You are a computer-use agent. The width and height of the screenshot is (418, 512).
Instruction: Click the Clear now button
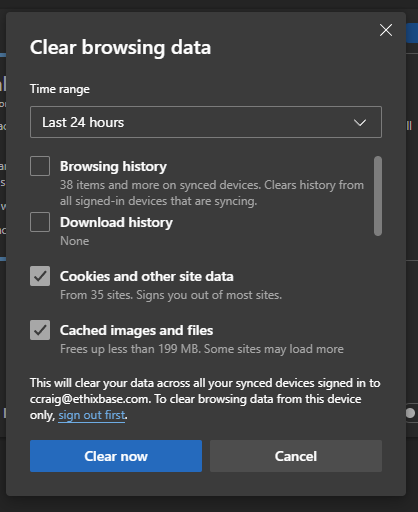click(x=116, y=456)
